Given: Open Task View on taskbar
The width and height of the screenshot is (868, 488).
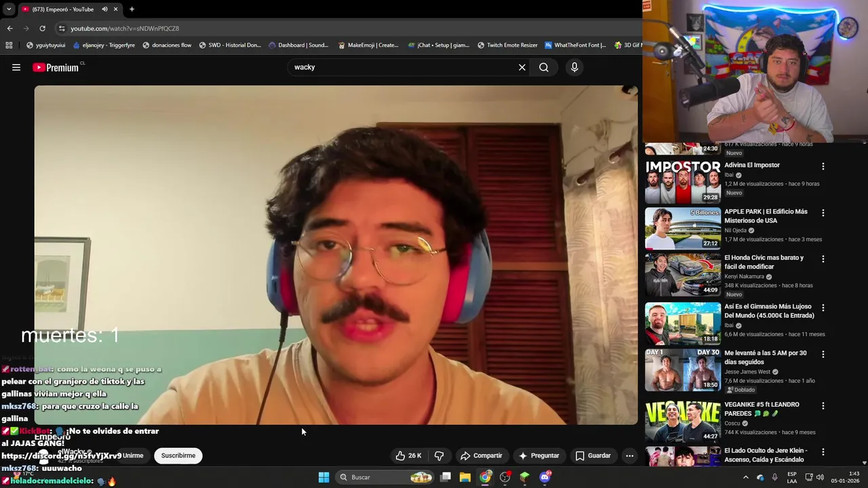Looking at the screenshot, I should click(446, 477).
